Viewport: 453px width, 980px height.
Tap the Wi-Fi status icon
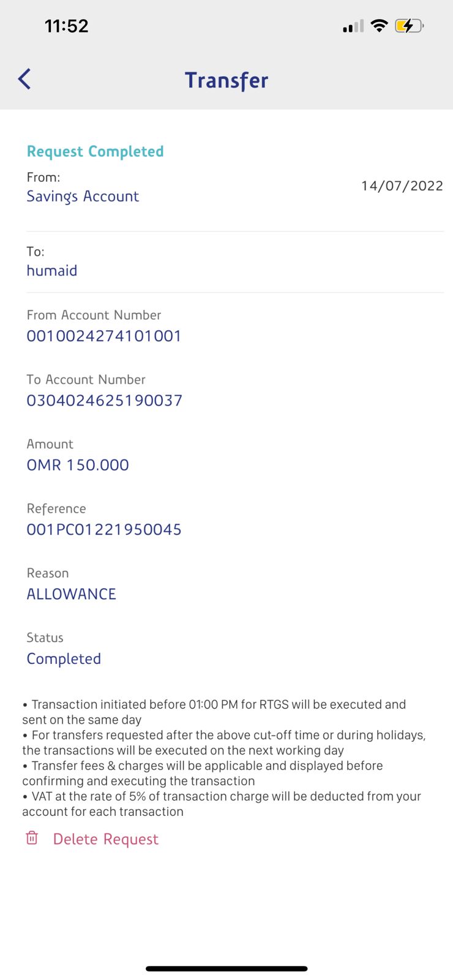380,26
